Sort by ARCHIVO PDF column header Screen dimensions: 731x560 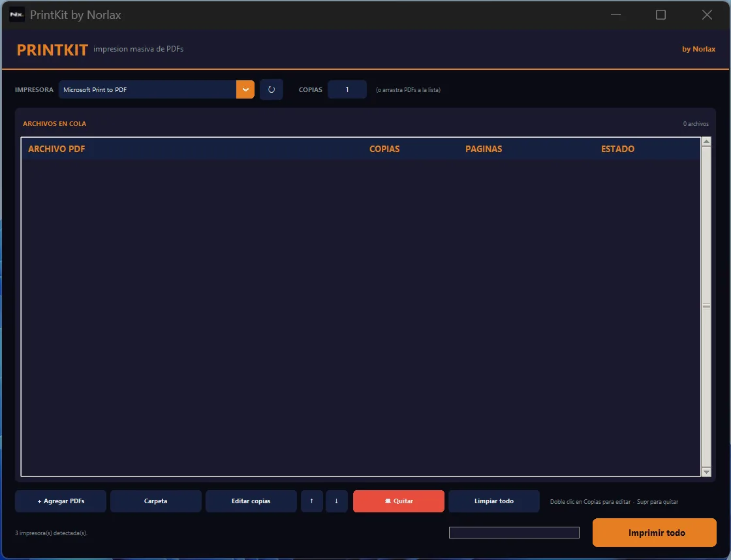pos(56,149)
